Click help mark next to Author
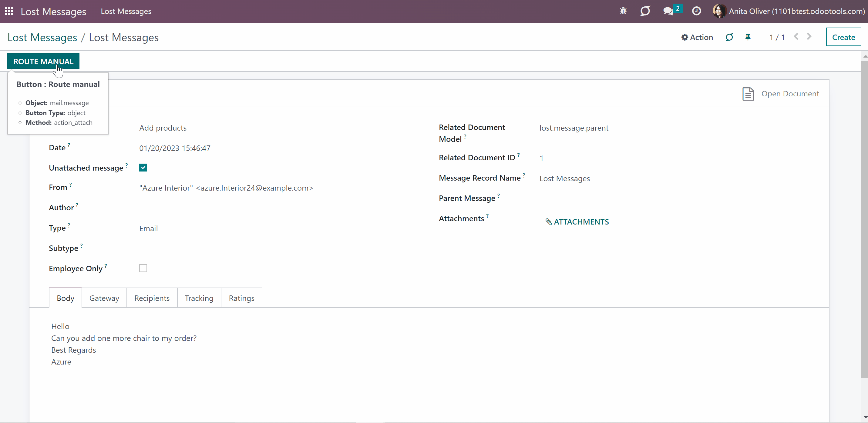 point(77,205)
